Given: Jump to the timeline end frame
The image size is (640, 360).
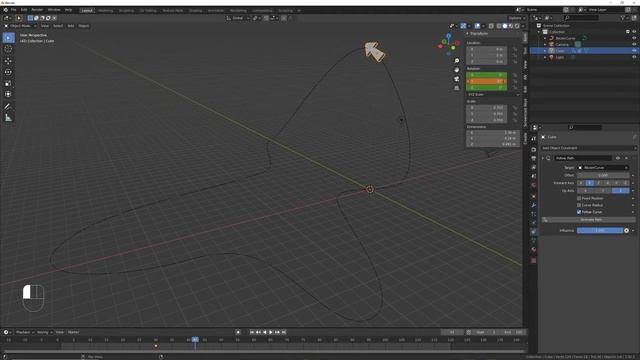Looking at the screenshot, I should coord(284,332).
